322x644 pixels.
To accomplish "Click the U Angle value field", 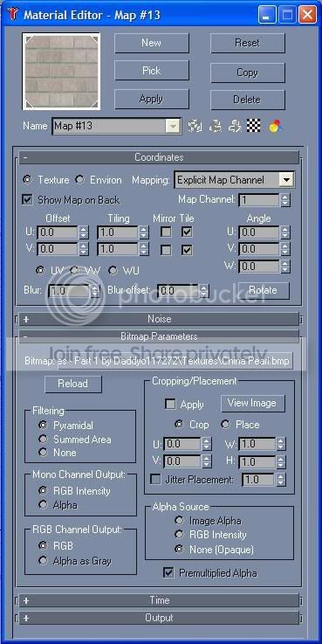I will point(259,232).
